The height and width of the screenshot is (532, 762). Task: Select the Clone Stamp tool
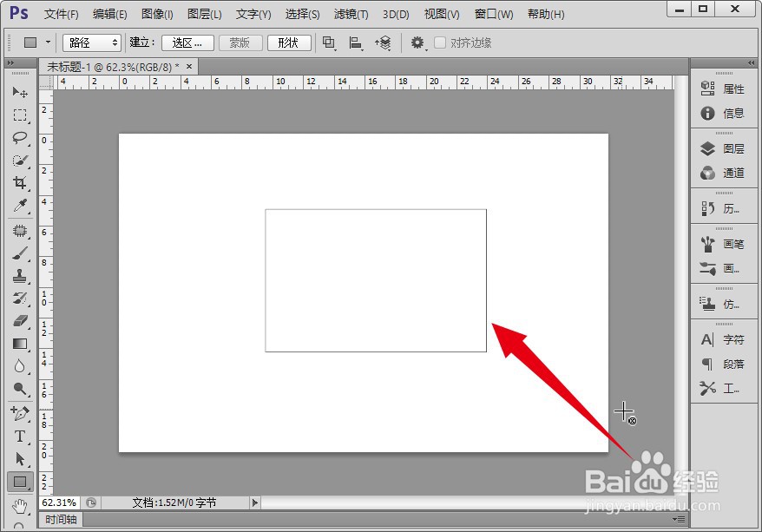(x=20, y=276)
